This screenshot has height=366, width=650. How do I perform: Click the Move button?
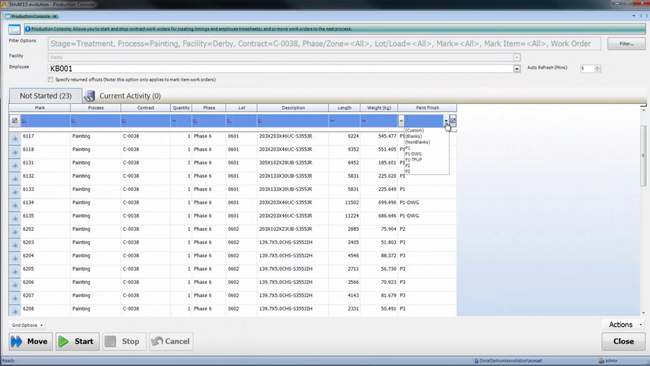(x=31, y=342)
